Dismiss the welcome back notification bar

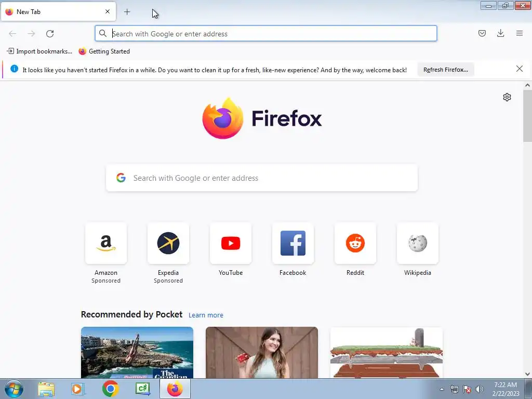click(520, 69)
